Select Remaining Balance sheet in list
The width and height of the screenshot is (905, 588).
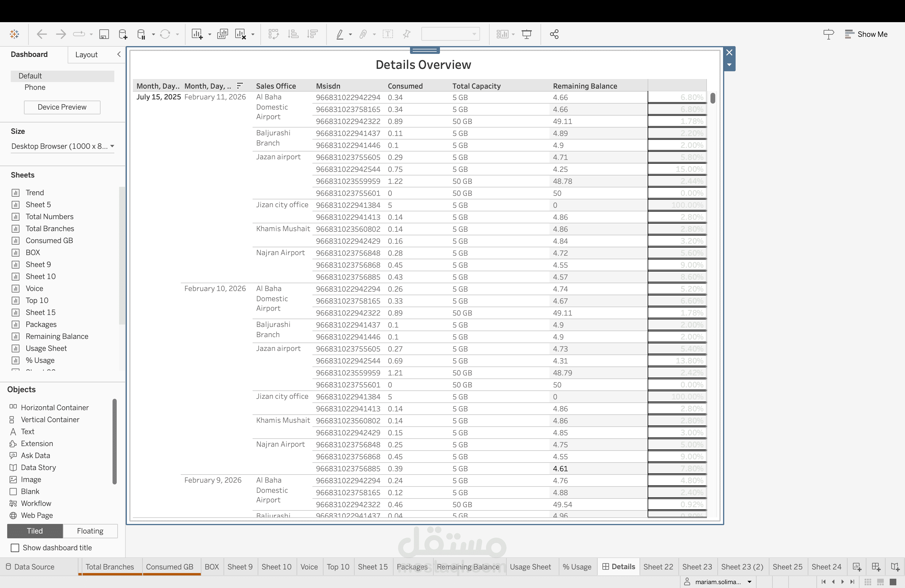coord(57,336)
